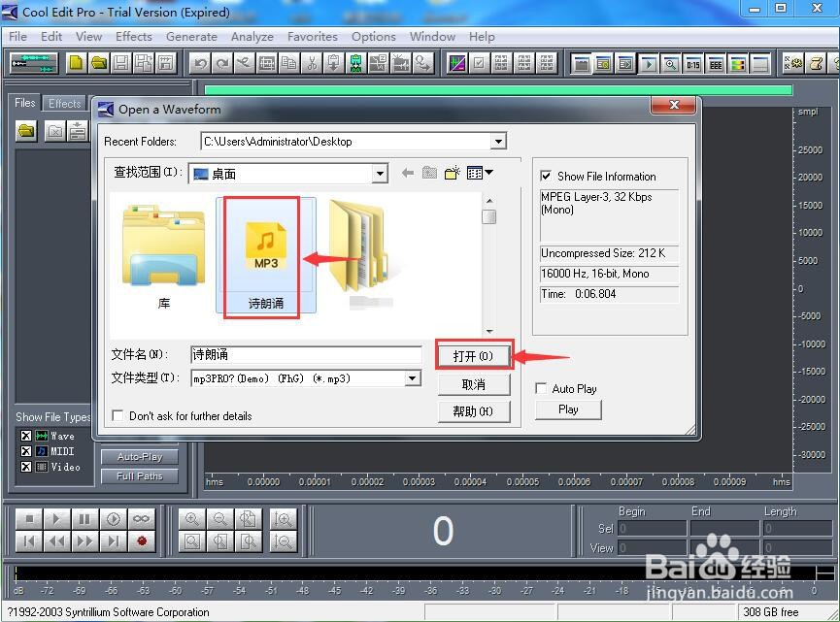
Task: Click the Copy icon in main toolbar
Action: click(288, 64)
